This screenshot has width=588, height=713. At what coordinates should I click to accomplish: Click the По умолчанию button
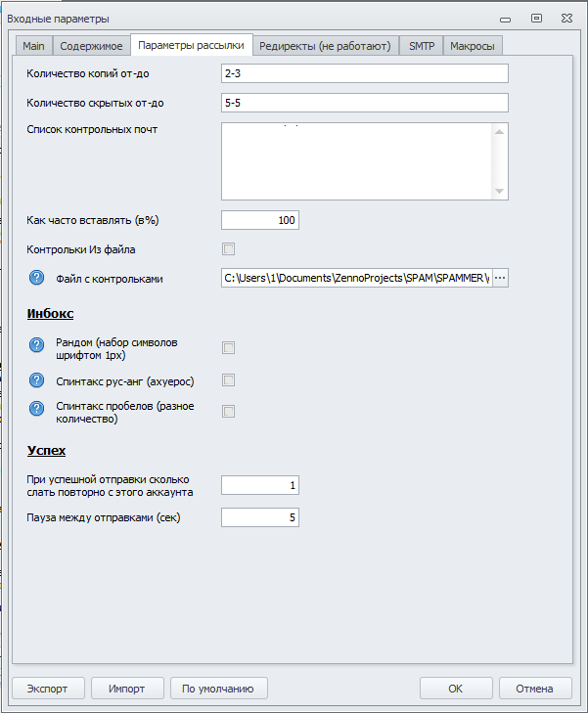coord(218,689)
